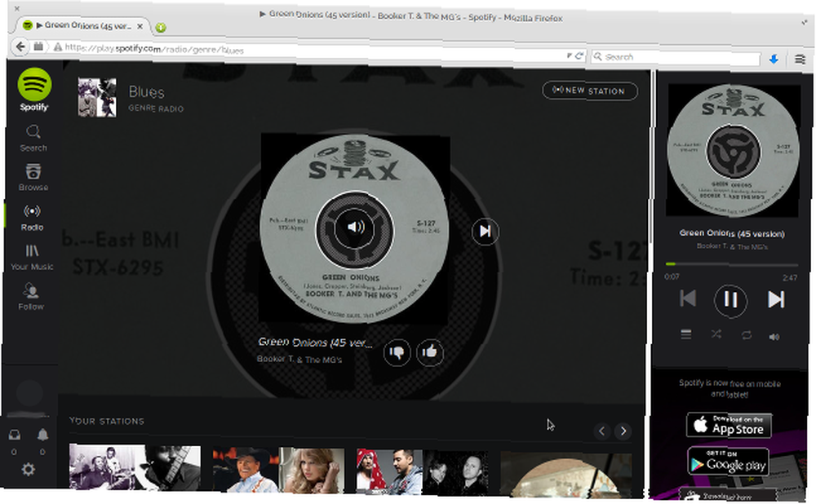Click the Firefox search box
Viewport: 816px width, 504px height.
point(677,57)
